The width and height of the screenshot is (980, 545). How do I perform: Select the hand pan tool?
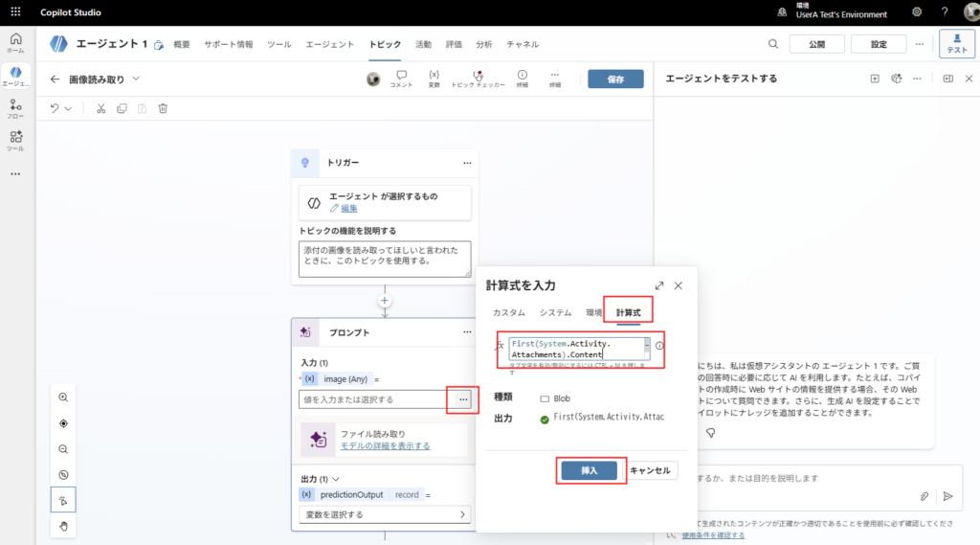(x=63, y=526)
